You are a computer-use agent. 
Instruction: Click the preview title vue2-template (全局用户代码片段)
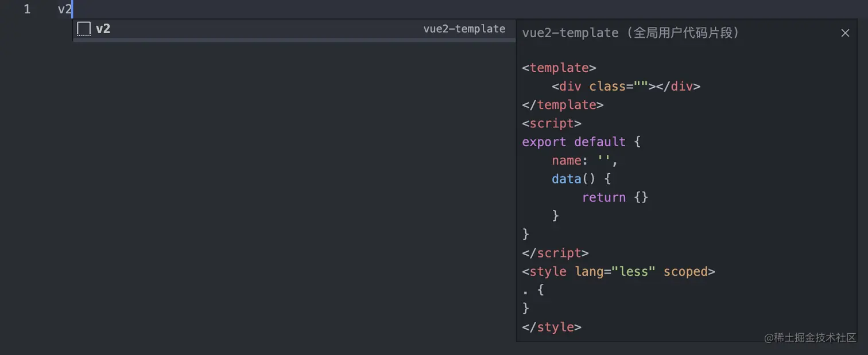coord(630,33)
